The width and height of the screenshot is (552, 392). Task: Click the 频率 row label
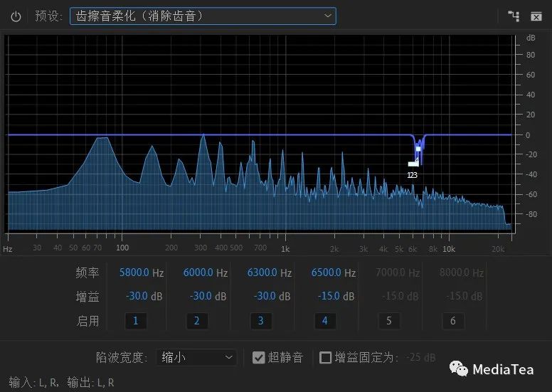(x=87, y=273)
